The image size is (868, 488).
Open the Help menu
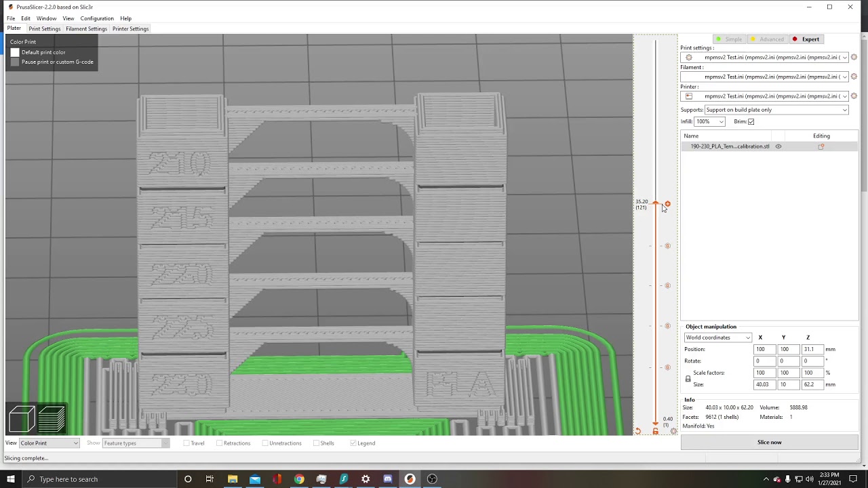click(125, 18)
